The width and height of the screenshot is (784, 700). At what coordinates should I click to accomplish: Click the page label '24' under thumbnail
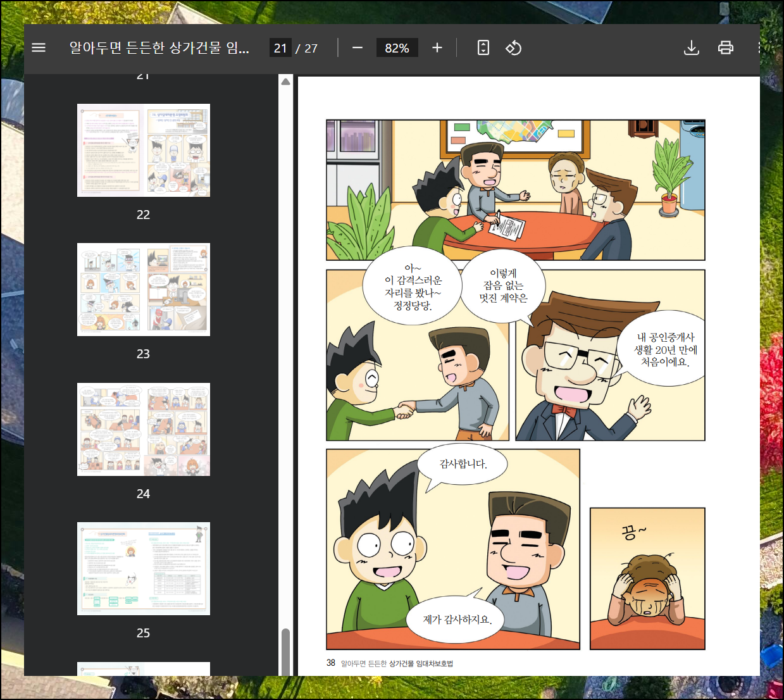click(144, 494)
